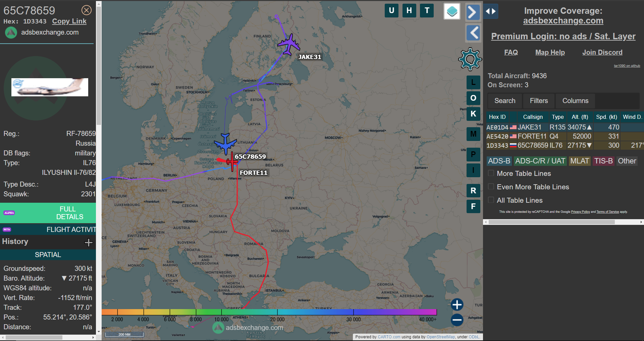Click the H map button
This screenshot has height=341, width=644.
409,10
